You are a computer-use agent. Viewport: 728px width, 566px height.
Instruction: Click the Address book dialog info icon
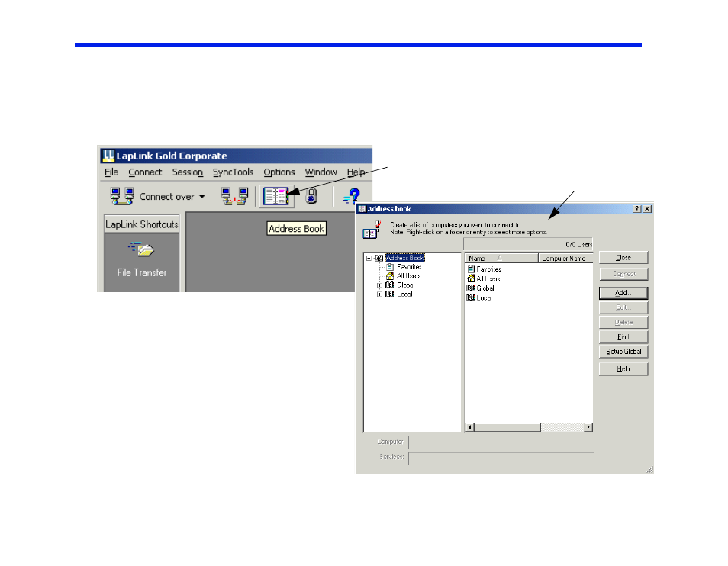click(372, 230)
